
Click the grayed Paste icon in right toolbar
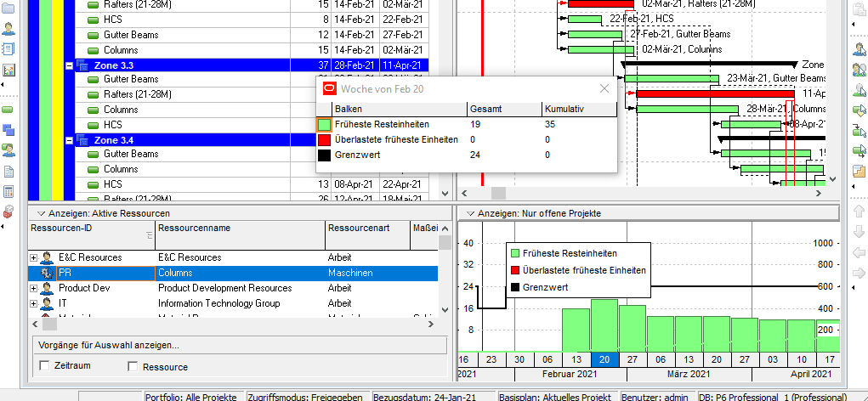pyautogui.click(x=859, y=8)
